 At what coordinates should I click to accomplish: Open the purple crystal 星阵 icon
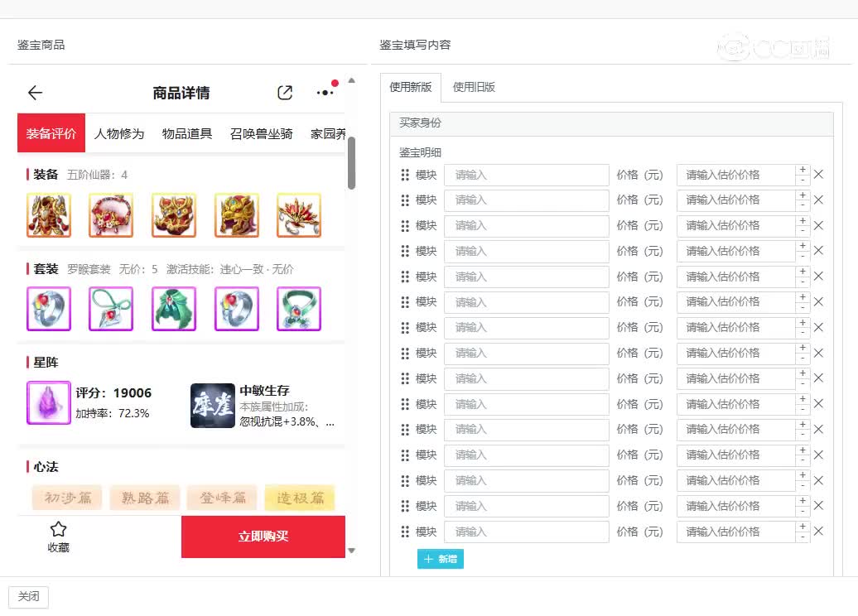[49, 402]
